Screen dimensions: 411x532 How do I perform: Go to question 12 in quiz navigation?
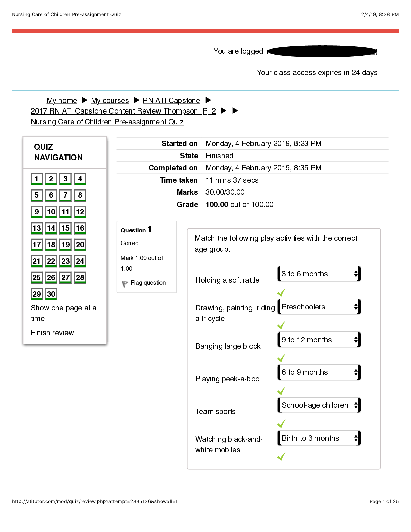tap(80, 212)
